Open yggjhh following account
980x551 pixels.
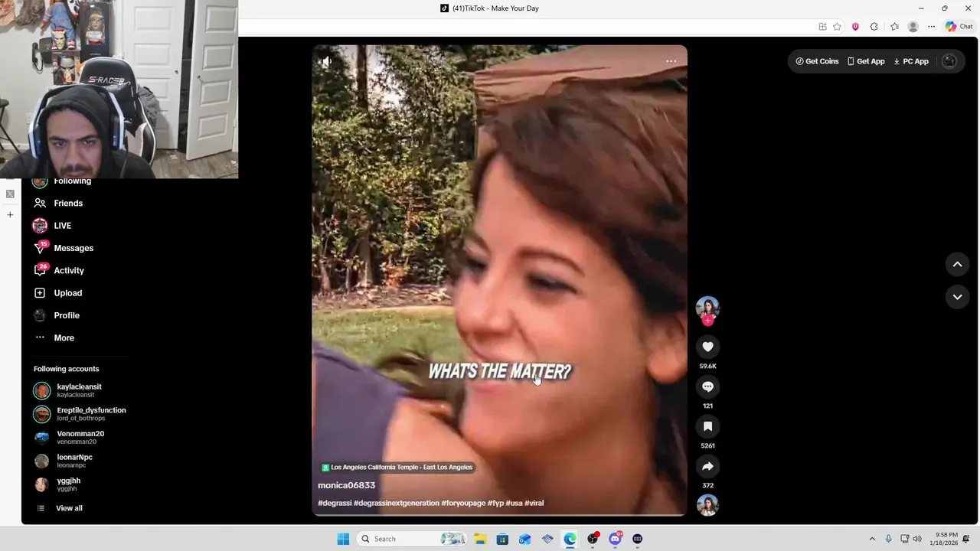coord(57,484)
